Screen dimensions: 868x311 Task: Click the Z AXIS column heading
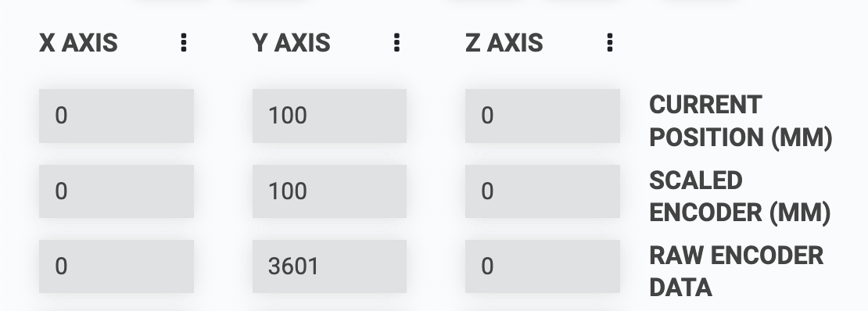click(x=504, y=43)
